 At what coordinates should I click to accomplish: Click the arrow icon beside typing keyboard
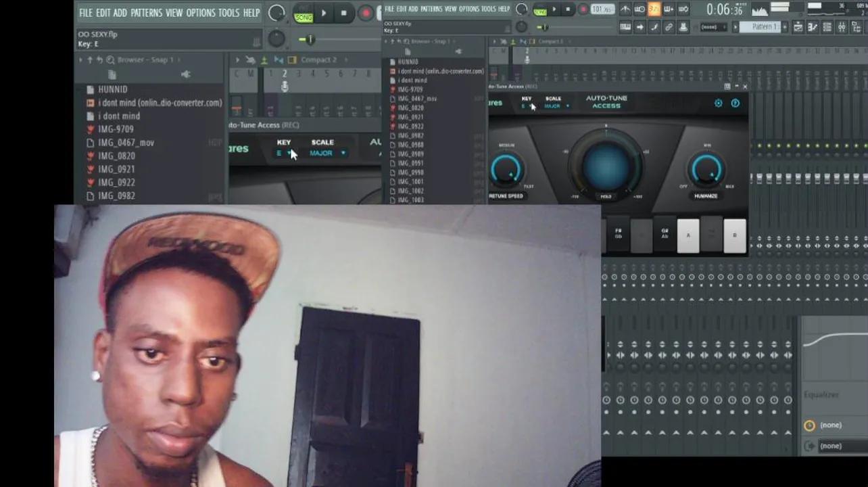pos(640,27)
